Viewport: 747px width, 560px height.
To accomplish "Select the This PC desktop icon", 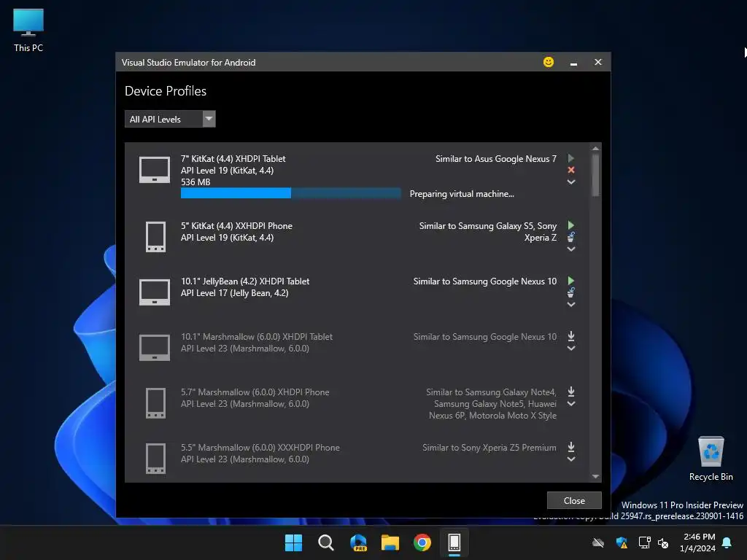I will point(28,30).
